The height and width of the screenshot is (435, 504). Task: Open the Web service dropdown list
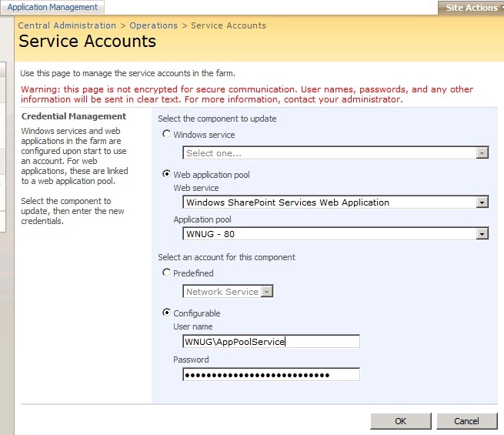(335, 202)
